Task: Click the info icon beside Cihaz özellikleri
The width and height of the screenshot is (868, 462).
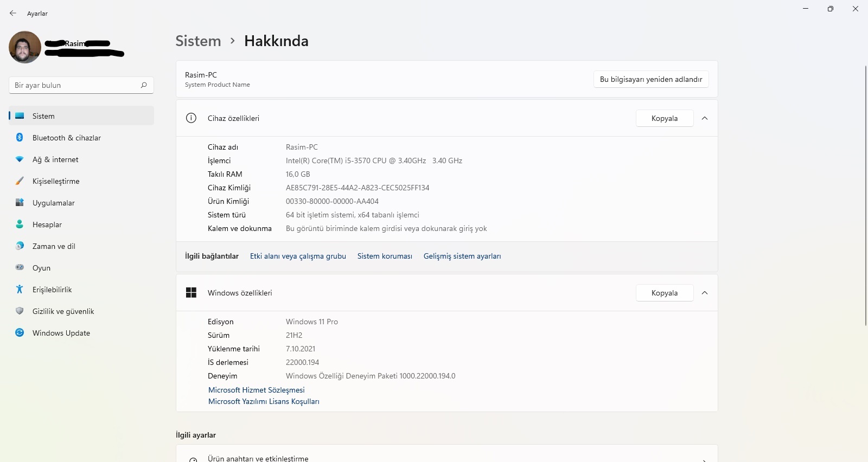Action: click(191, 118)
